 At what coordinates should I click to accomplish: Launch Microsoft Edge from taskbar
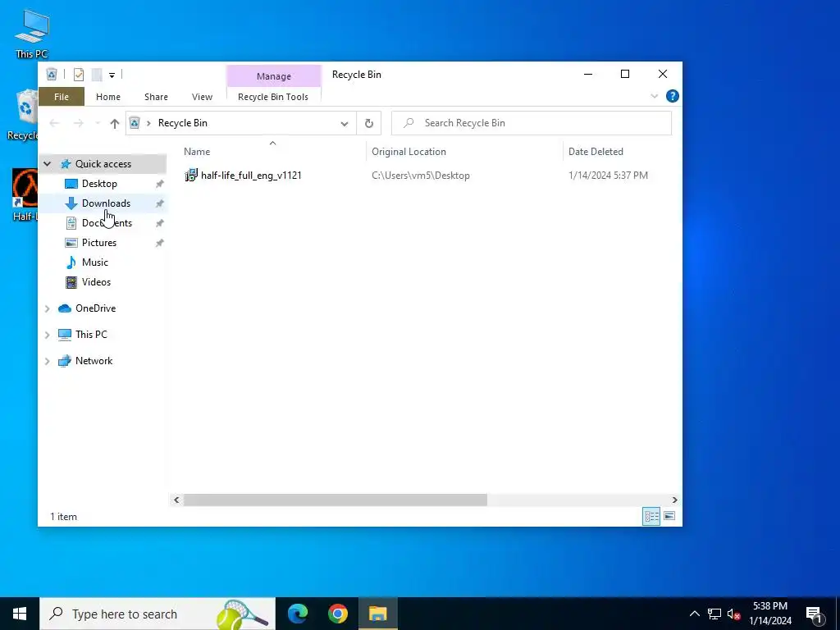click(x=298, y=614)
